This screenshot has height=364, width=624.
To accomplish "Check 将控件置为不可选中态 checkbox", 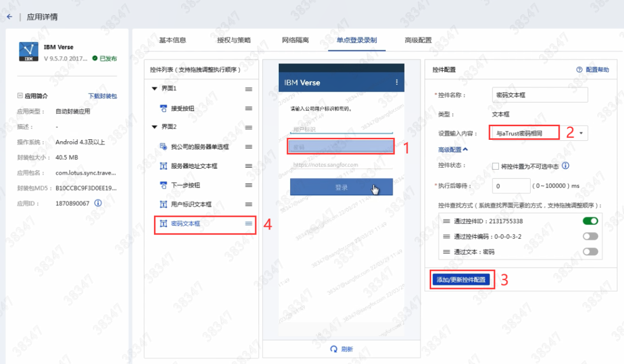I will [496, 166].
